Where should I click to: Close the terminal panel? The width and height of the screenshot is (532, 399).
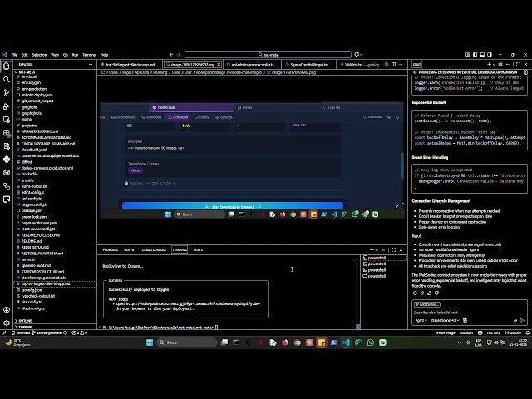tap(401, 249)
